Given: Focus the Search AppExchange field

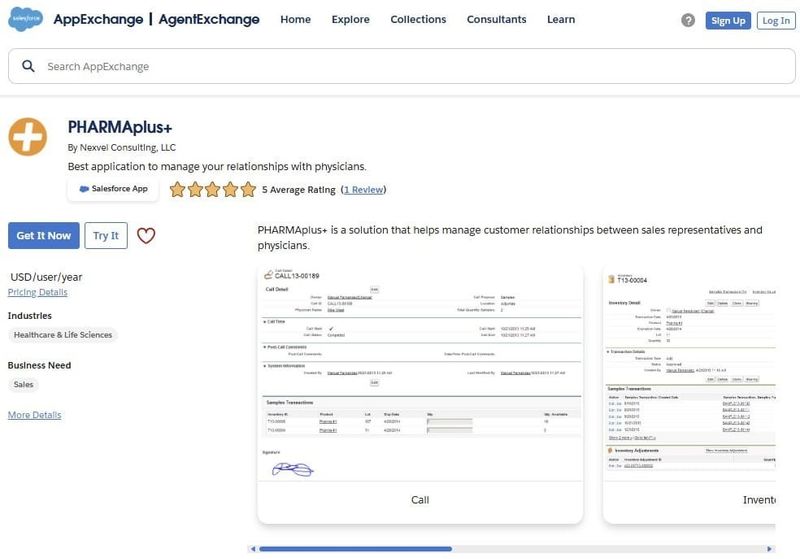Looking at the screenshot, I should pos(402,66).
